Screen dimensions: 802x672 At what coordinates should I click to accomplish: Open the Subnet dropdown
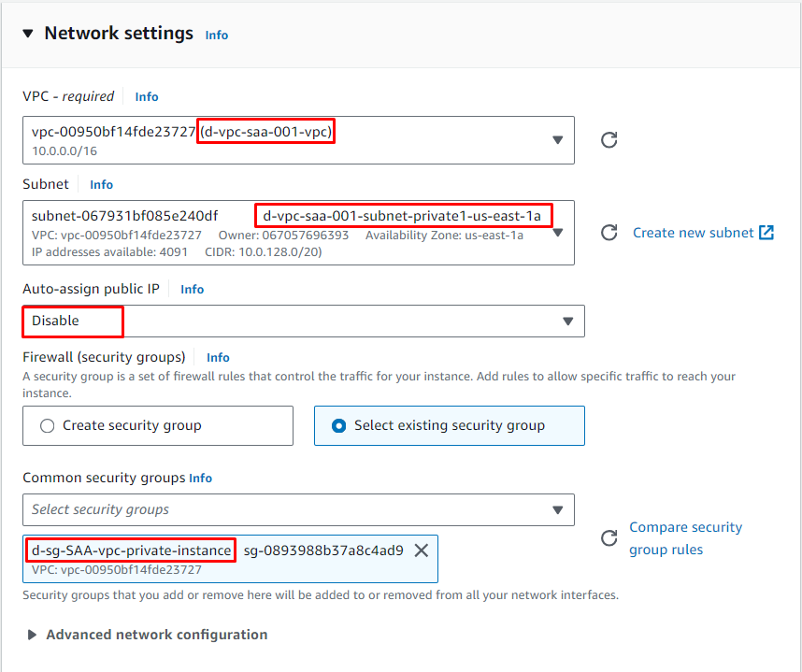559,233
